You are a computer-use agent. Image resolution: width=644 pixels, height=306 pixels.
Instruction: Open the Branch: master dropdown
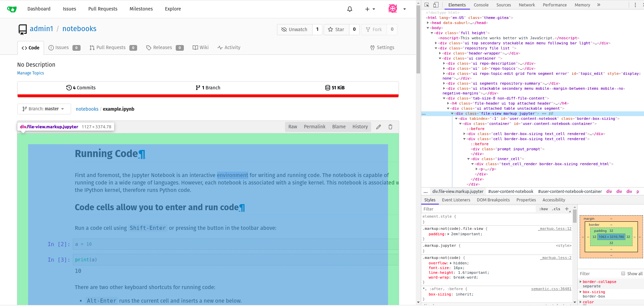[x=44, y=109]
